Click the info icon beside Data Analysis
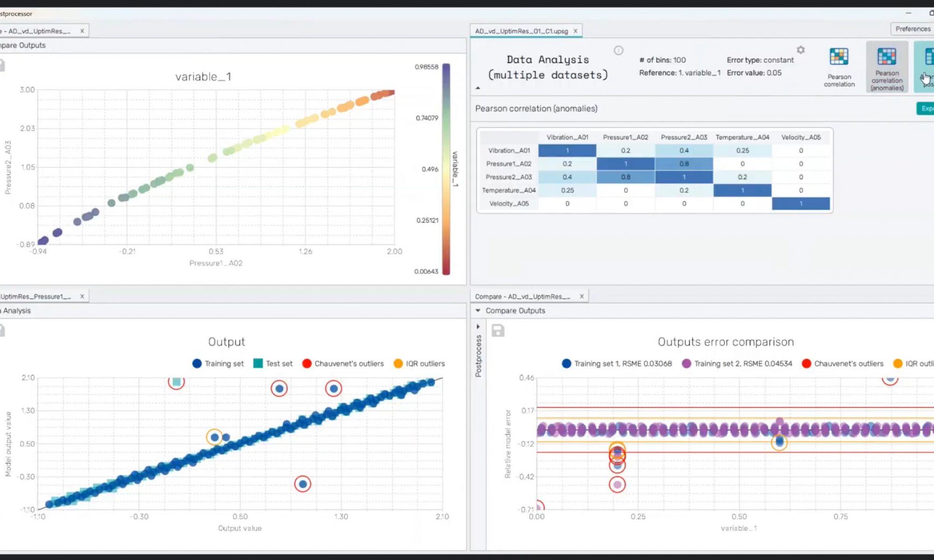 618,50
